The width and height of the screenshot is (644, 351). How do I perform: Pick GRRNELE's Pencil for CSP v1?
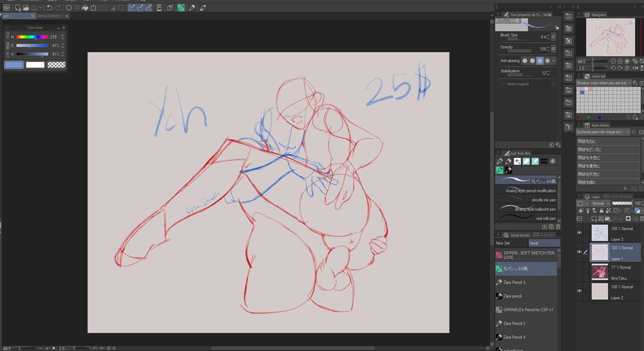(526, 310)
